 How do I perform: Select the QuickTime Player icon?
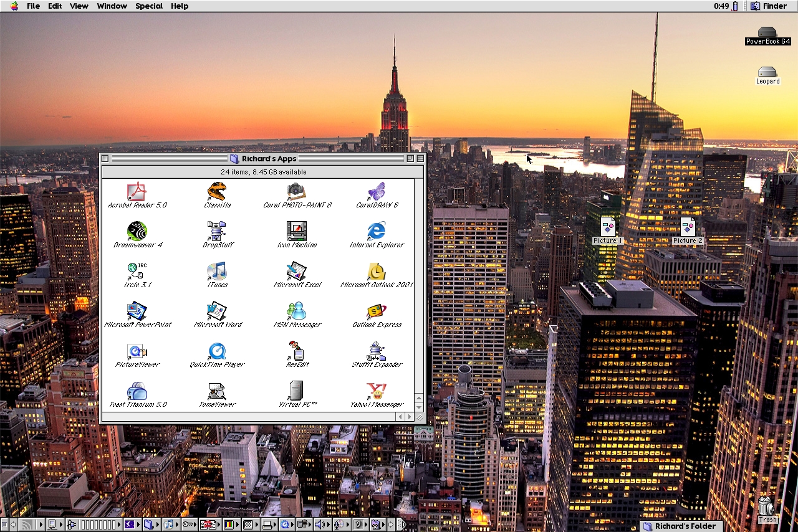tap(217, 351)
